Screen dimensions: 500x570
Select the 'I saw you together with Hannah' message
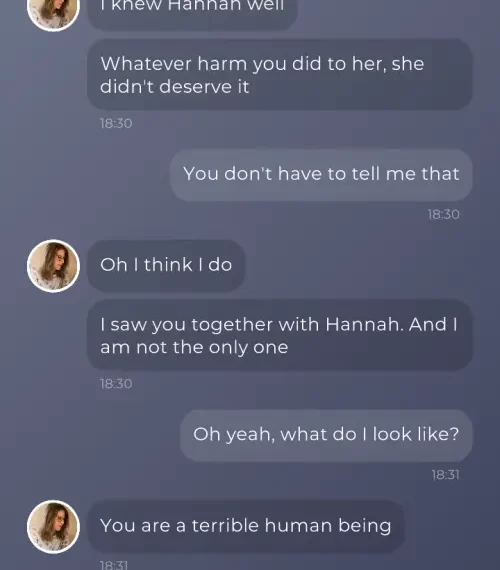[280, 335]
